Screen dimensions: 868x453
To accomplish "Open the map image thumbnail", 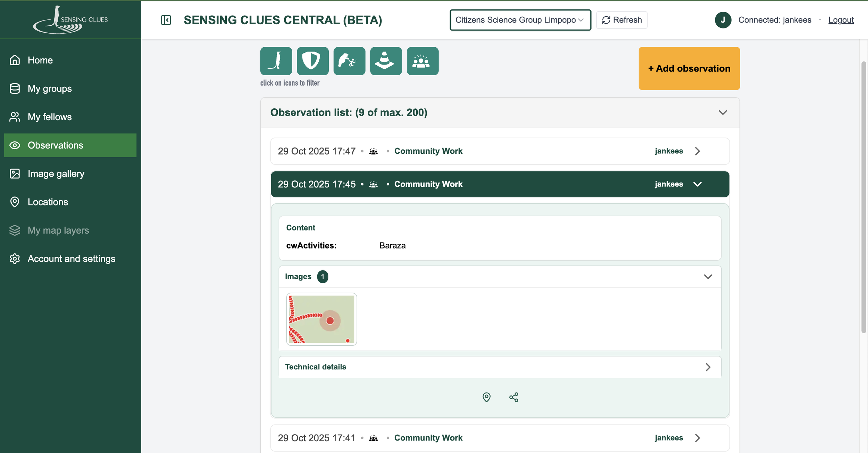I will 322,319.
